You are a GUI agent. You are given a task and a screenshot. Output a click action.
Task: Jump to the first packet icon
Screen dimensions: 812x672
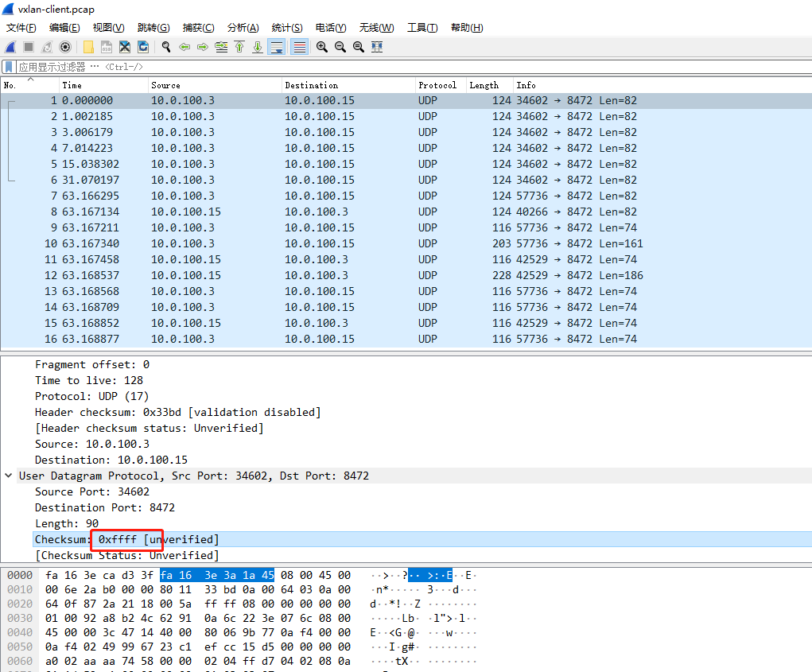pyautogui.click(x=239, y=47)
